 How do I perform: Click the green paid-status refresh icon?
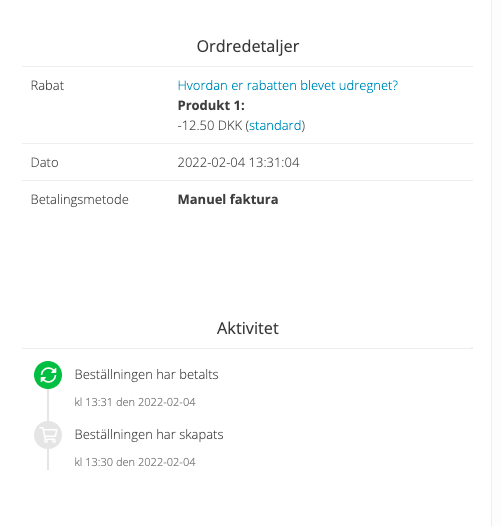48,375
